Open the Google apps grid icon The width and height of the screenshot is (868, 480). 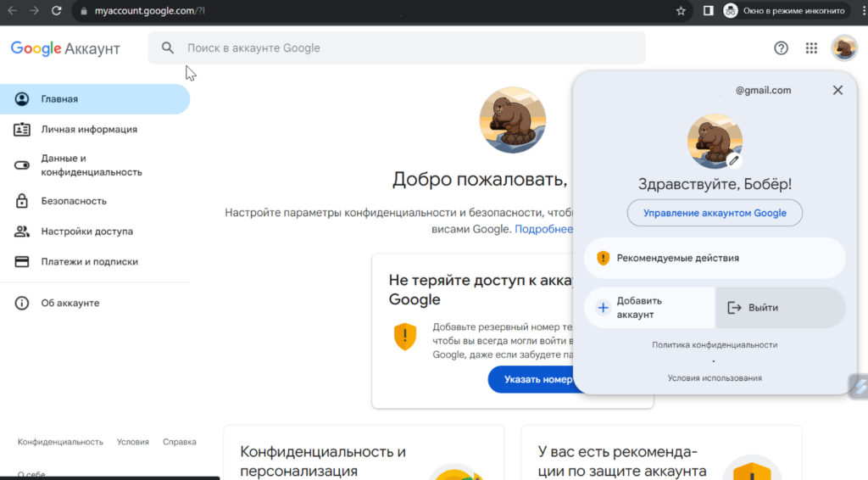point(811,48)
